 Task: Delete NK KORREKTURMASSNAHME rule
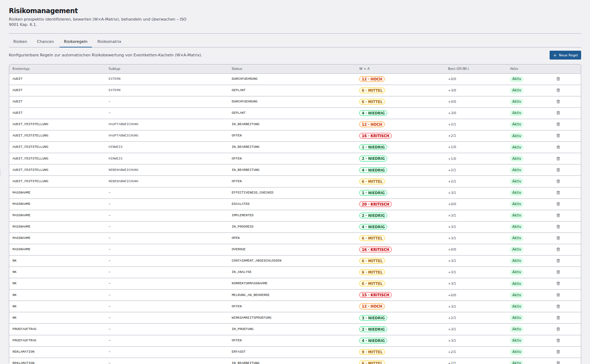[x=558, y=284]
